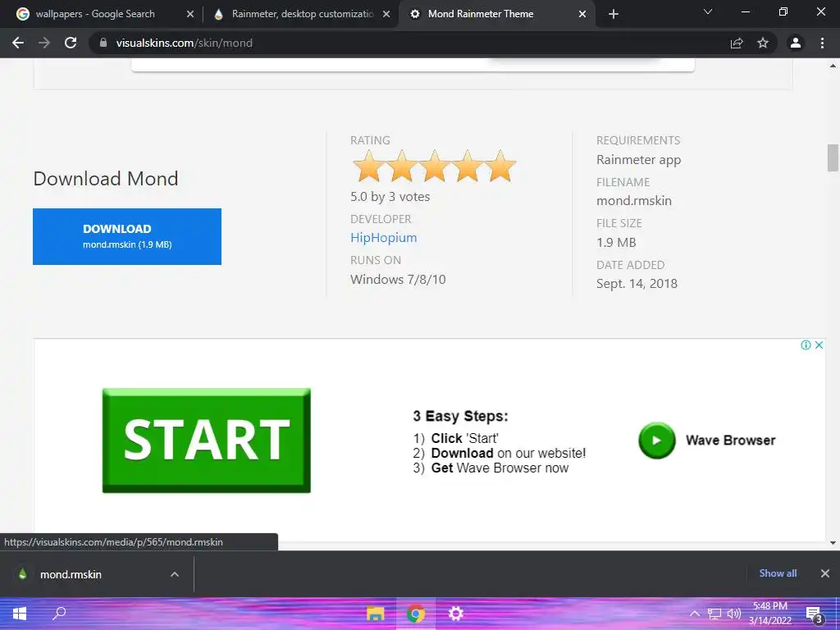The width and height of the screenshot is (840, 630).
Task: Open the network tray icon
Action: tap(714, 614)
